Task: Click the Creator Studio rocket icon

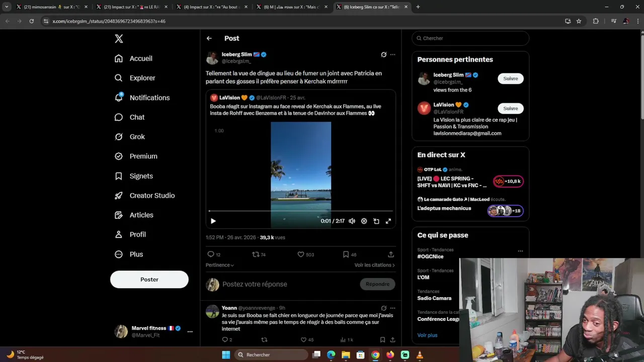Action: (x=119, y=196)
